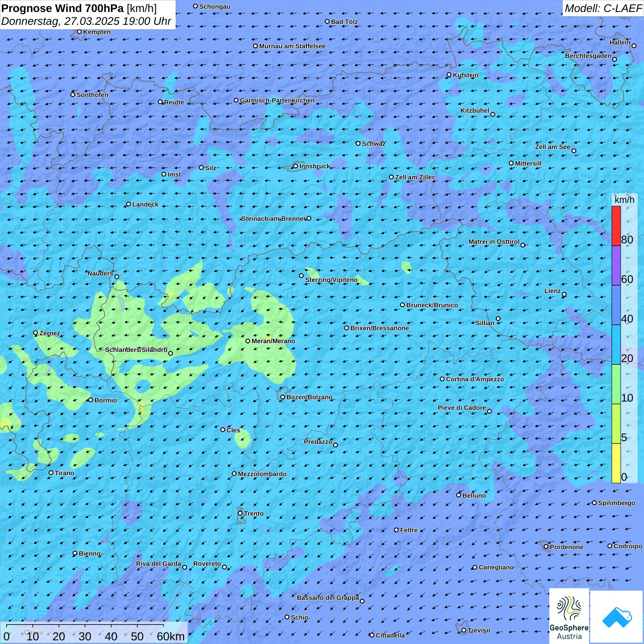This screenshot has width=644, height=644.
Task: Click the 'Nauders' label
Action: 100,273
